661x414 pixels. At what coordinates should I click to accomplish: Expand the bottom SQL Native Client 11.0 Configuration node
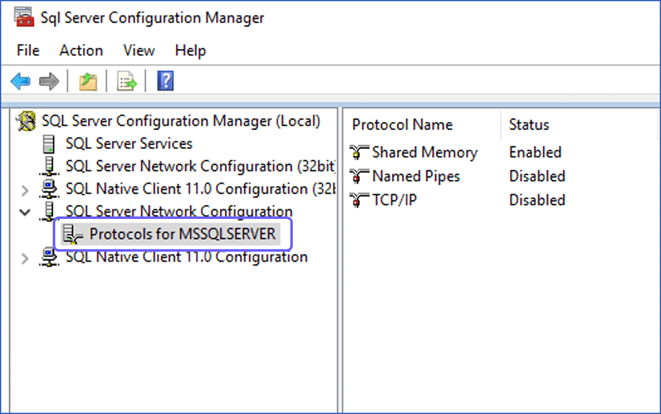pyautogui.click(x=25, y=258)
